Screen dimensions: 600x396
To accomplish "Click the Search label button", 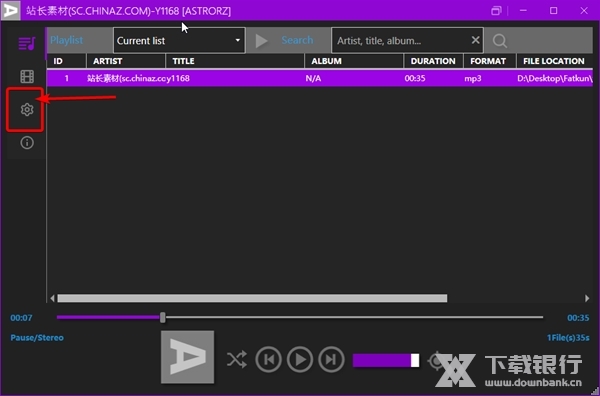I will (x=297, y=40).
